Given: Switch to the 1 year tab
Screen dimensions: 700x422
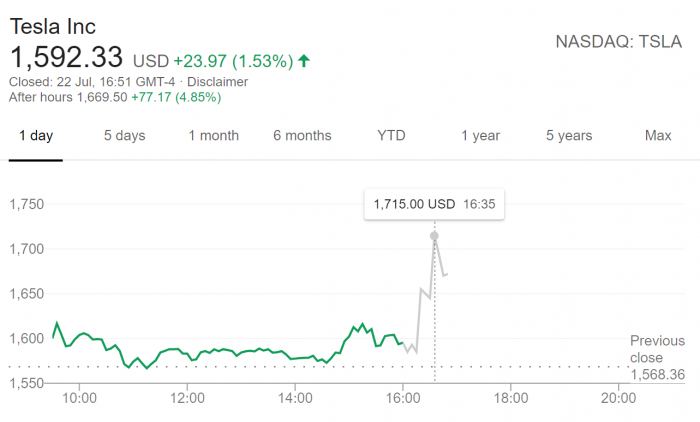Looking at the screenshot, I should click(480, 135).
